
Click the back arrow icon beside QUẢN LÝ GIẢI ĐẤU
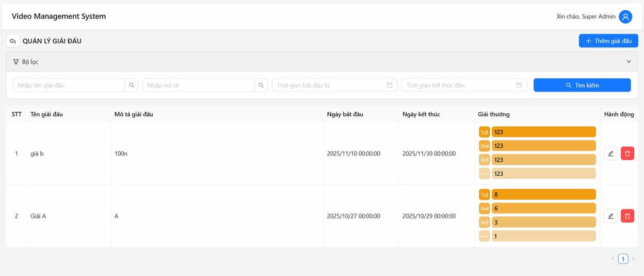pos(12,41)
